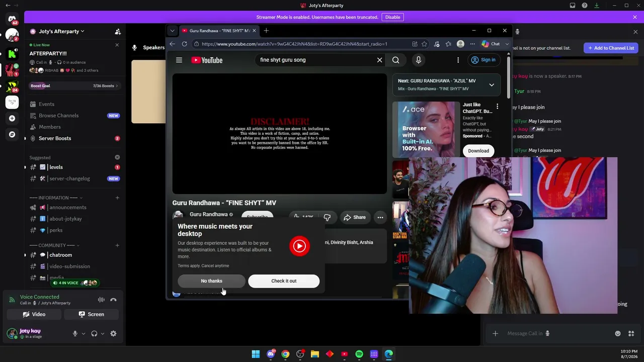Image resolution: width=644 pixels, height=362 pixels.
Task: Open the video-submission channel
Action: [74, 266]
